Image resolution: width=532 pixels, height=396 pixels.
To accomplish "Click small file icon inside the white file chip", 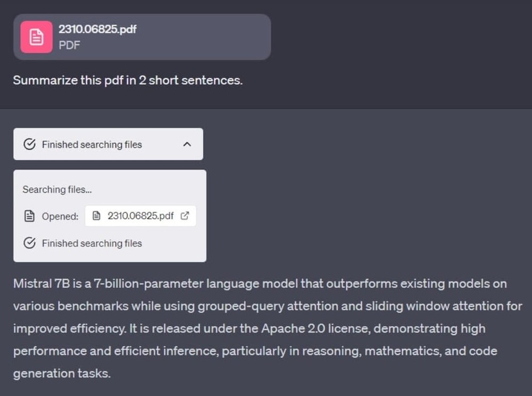I will (x=96, y=216).
